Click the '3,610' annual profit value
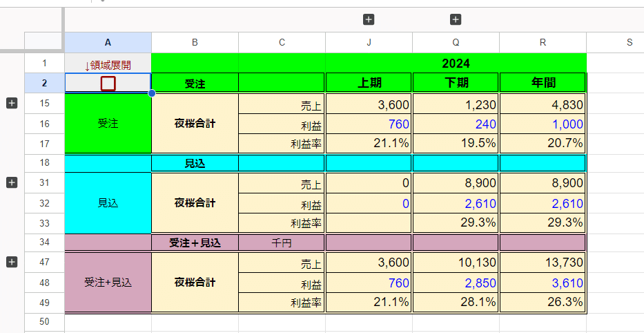644x333 pixels. pyautogui.click(x=543, y=283)
